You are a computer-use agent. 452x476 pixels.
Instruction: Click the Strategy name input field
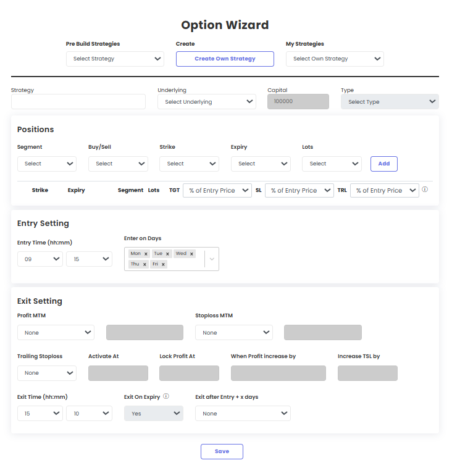(78, 102)
